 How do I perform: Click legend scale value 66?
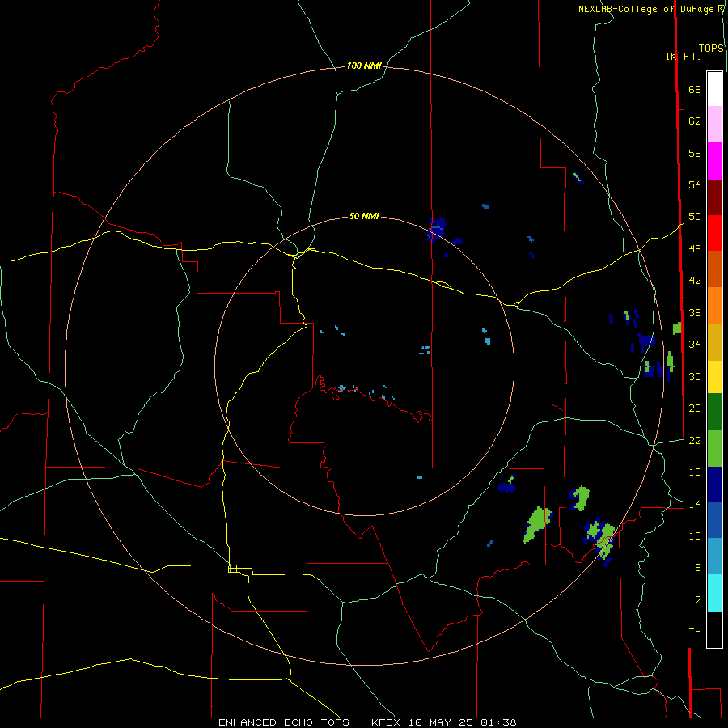(695, 89)
